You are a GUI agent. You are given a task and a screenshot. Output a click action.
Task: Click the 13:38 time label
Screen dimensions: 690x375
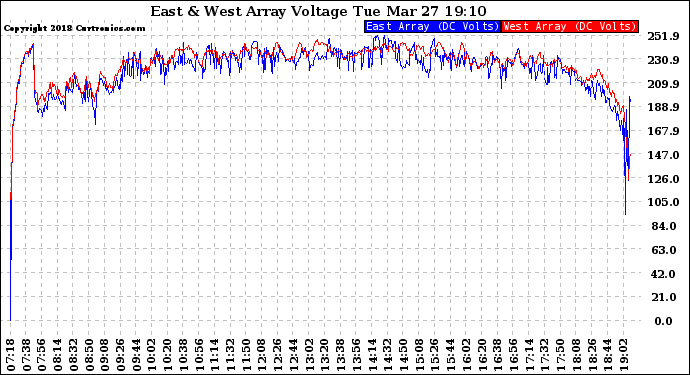point(340,355)
